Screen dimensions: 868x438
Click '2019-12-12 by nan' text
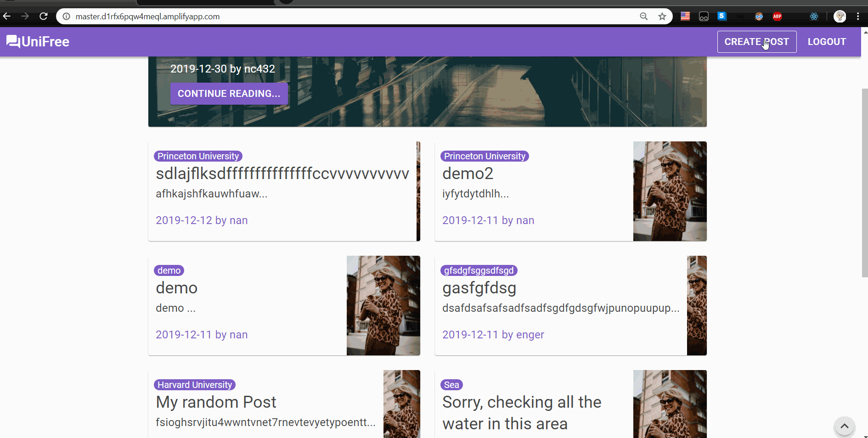pyautogui.click(x=202, y=220)
